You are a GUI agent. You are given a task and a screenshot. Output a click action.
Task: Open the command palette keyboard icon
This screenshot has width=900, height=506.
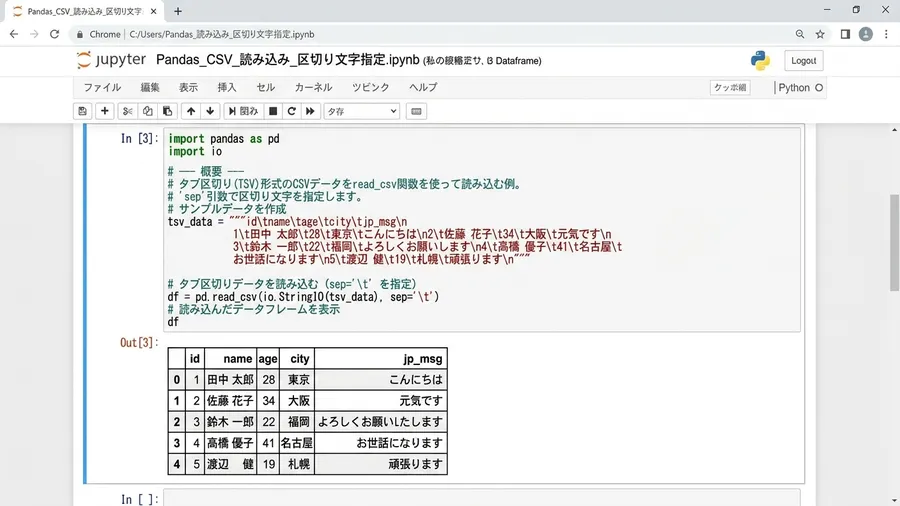(x=416, y=111)
